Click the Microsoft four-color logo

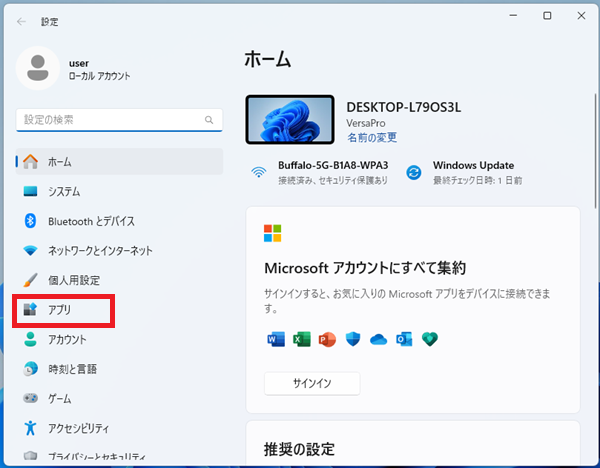272,233
